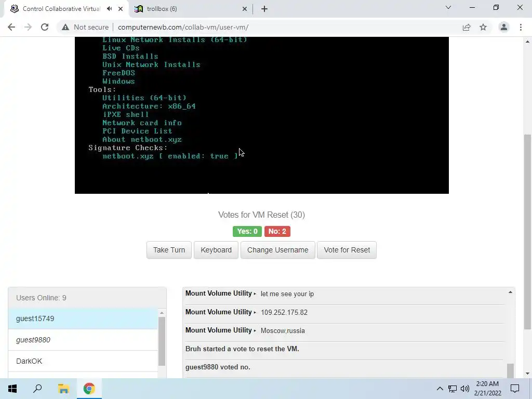Click the Take Turn button
The width and height of the screenshot is (532, 399).
(169, 250)
